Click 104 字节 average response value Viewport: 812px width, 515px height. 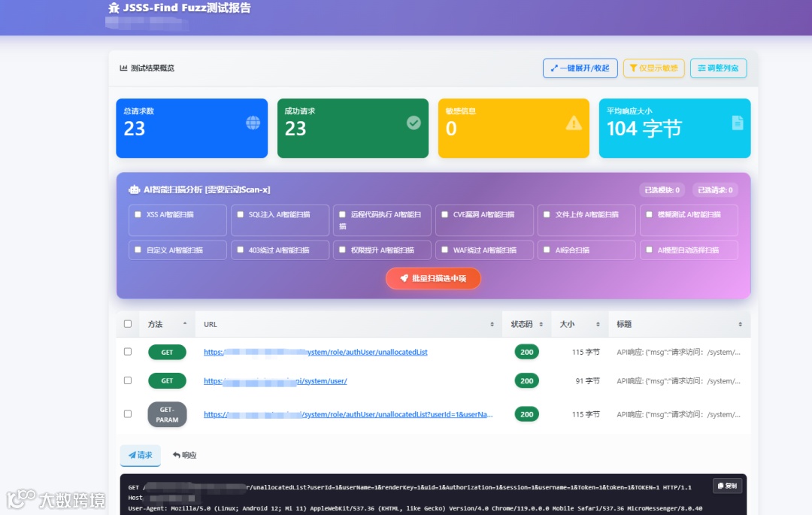coord(644,129)
